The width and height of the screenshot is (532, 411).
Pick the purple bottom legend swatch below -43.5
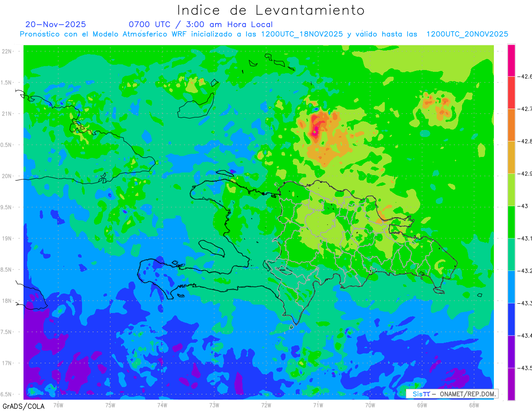tap(511, 384)
